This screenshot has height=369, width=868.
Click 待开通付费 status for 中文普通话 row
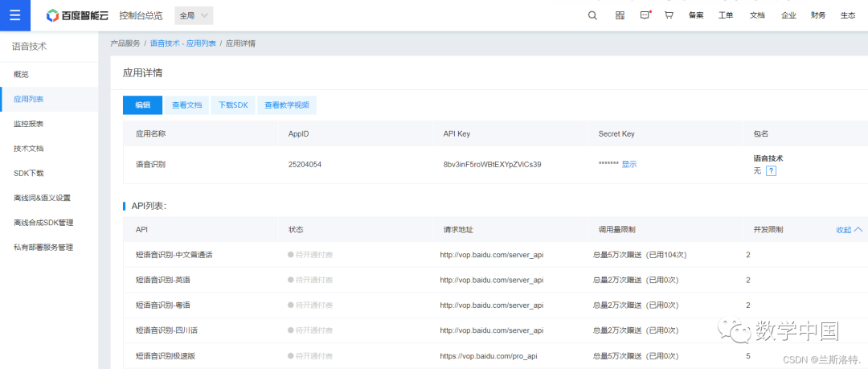[310, 255]
